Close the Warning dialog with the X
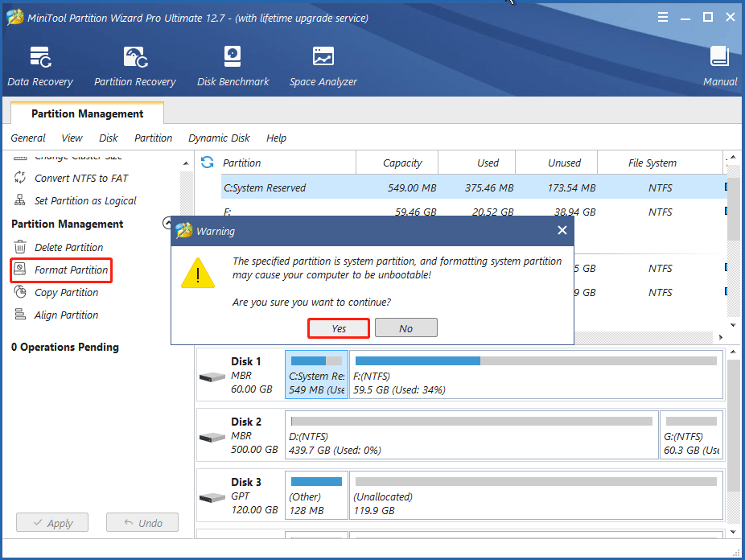 [x=562, y=230]
